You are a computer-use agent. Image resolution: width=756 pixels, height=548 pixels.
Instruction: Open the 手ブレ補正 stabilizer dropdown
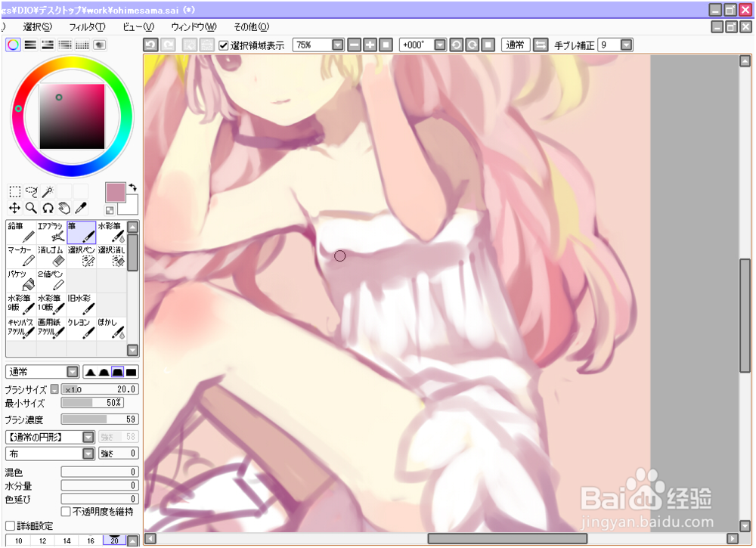click(626, 45)
